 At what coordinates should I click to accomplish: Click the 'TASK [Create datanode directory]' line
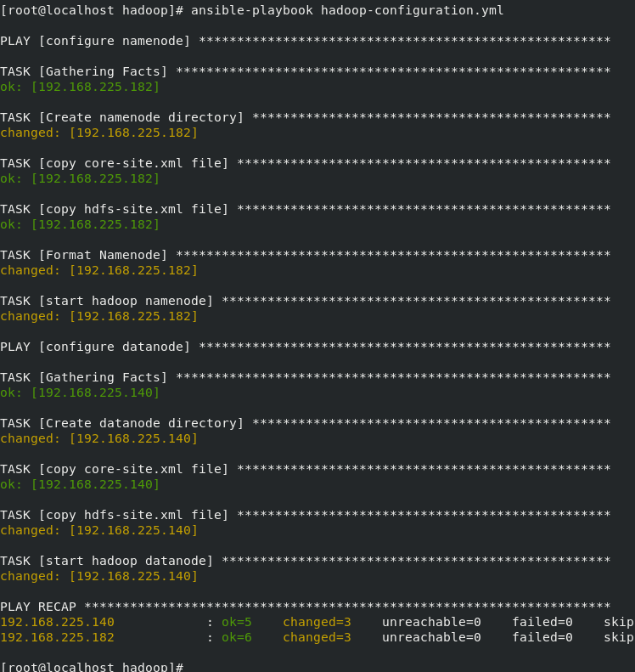pos(121,423)
